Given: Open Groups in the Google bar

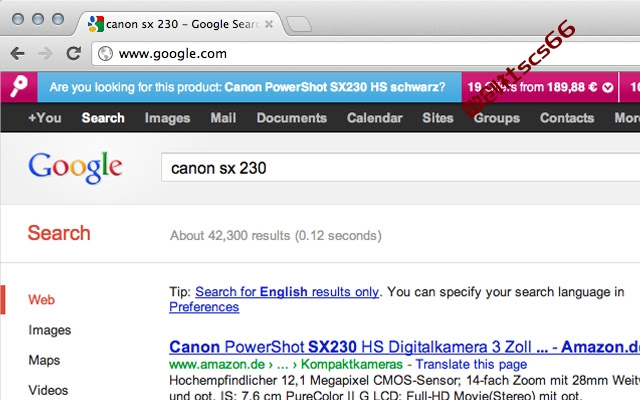Looking at the screenshot, I should click(497, 118).
